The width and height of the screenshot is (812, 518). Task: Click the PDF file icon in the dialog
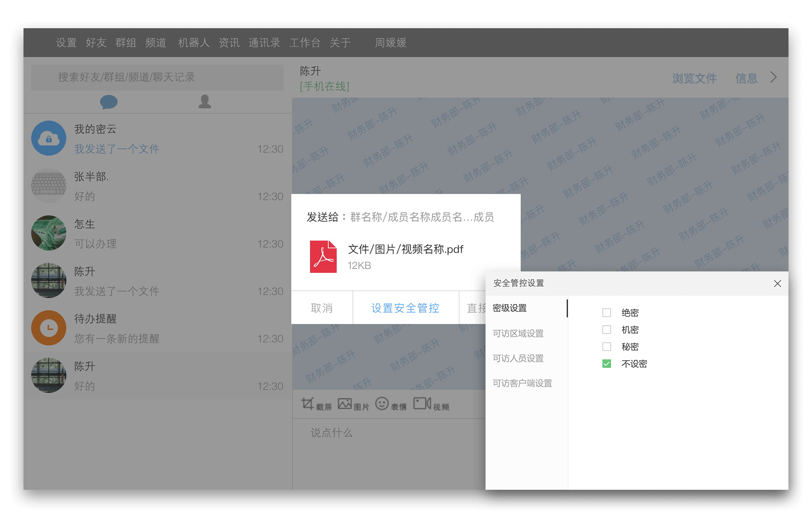pos(324,256)
